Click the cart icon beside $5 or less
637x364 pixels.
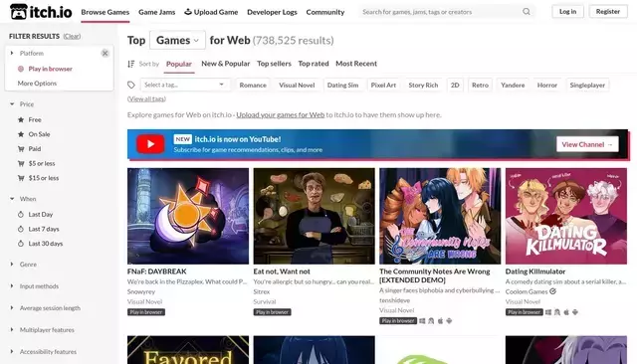point(21,163)
